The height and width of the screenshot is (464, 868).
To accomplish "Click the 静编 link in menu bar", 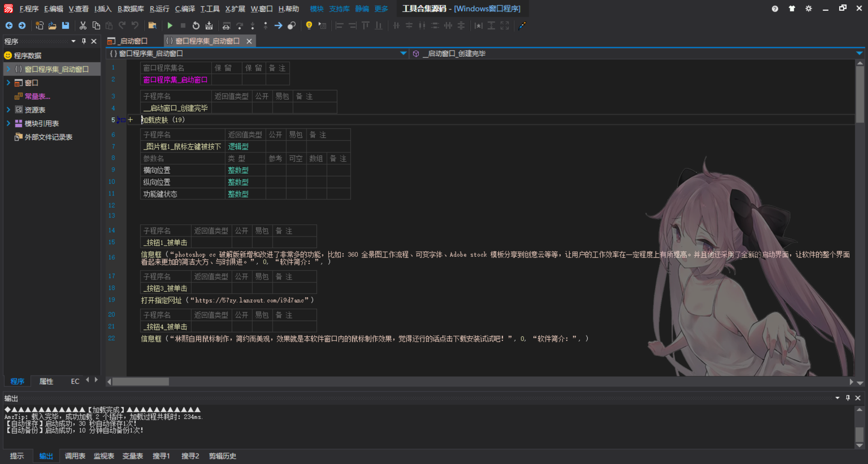I will (362, 9).
